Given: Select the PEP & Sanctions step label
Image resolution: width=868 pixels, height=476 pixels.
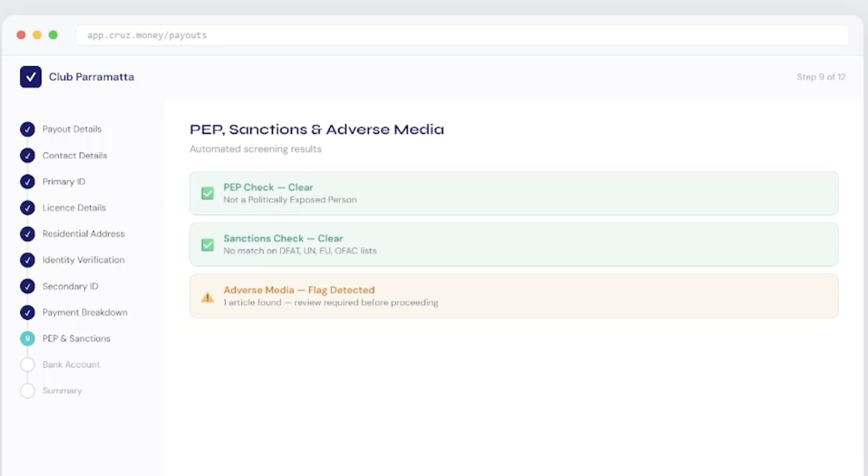Looking at the screenshot, I should [x=76, y=338].
